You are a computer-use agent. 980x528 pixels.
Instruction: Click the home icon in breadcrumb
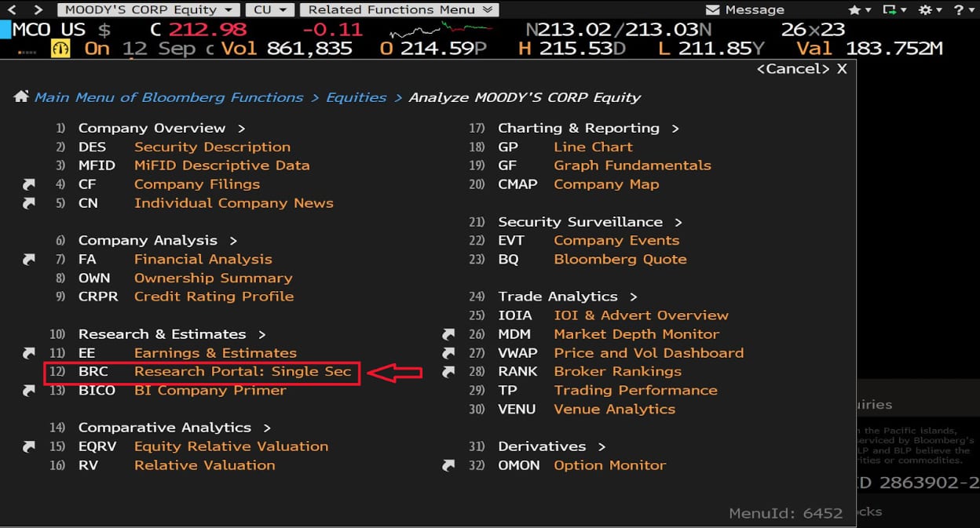click(x=21, y=97)
